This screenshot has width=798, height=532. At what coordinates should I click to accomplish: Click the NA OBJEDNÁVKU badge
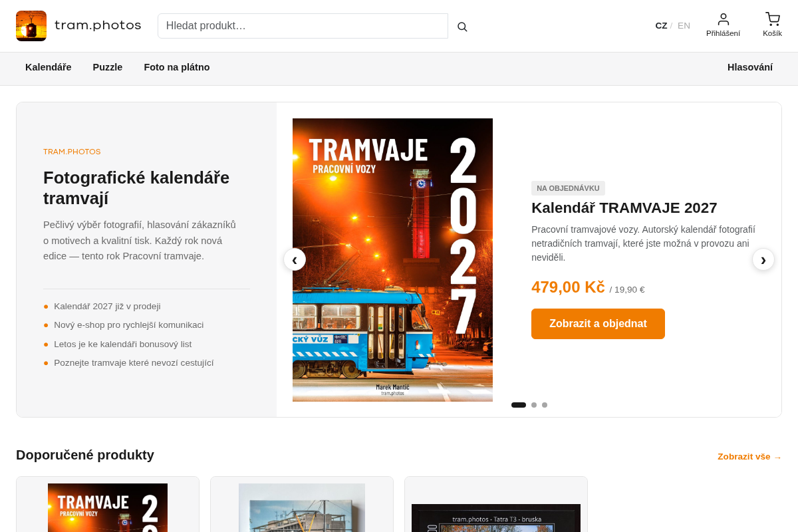568,188
